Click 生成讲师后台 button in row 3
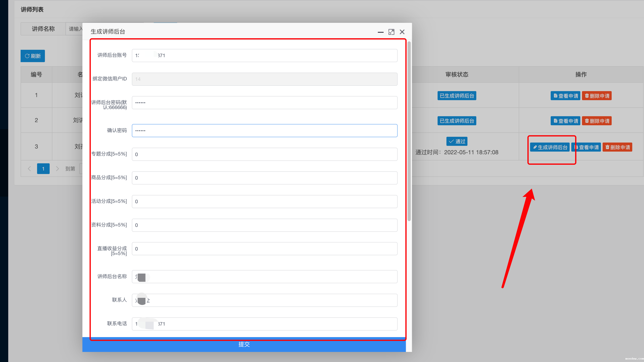Viewport: 644px width, 362px height. 550,147
